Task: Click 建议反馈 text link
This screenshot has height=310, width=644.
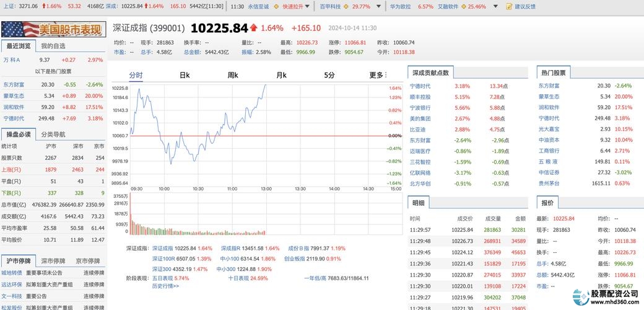Action: tap(525, 7)
